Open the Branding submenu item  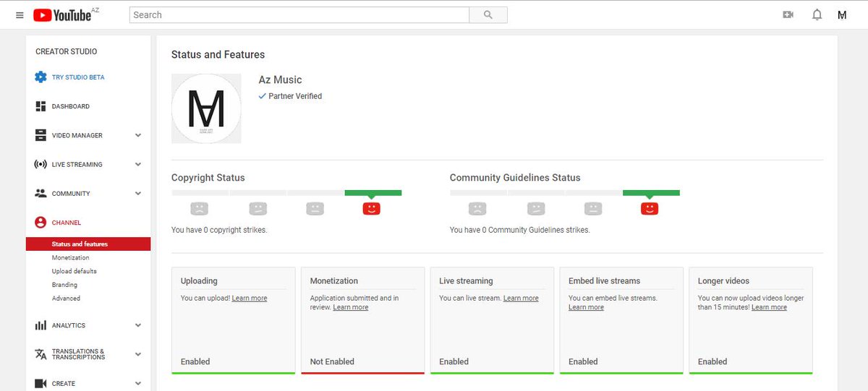click(64, 285)
